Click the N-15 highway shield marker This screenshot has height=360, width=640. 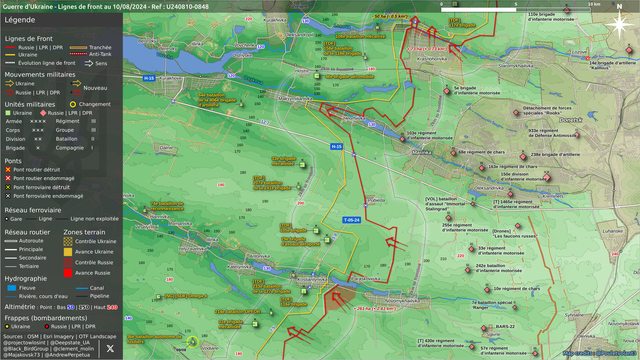[336, 147]
